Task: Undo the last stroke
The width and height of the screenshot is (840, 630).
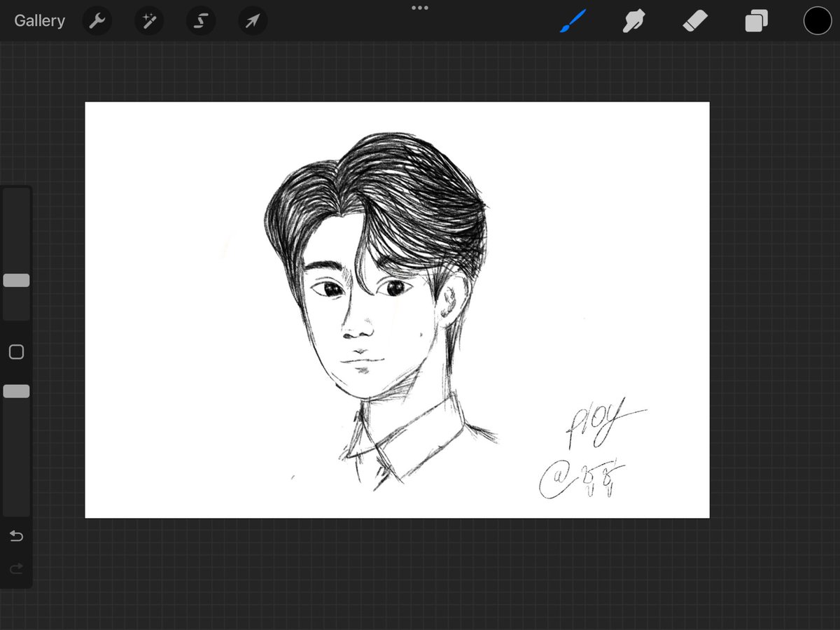Action: [16, 536]
